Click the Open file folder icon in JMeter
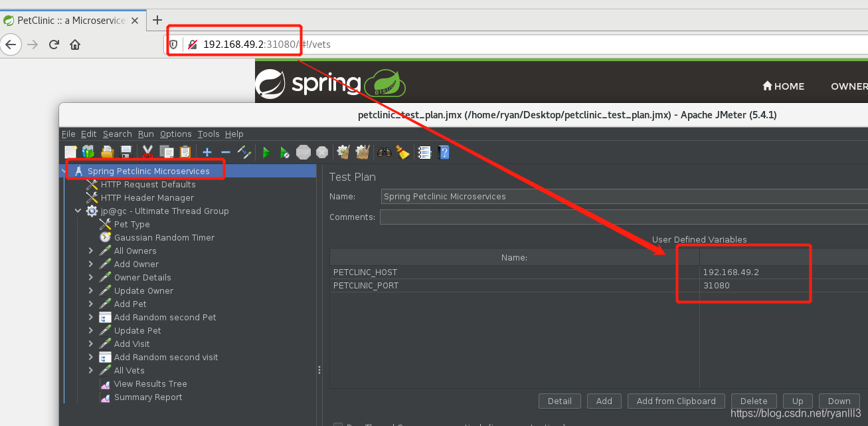The width and height of the screenshot is (868, 426). coord(107,152)
